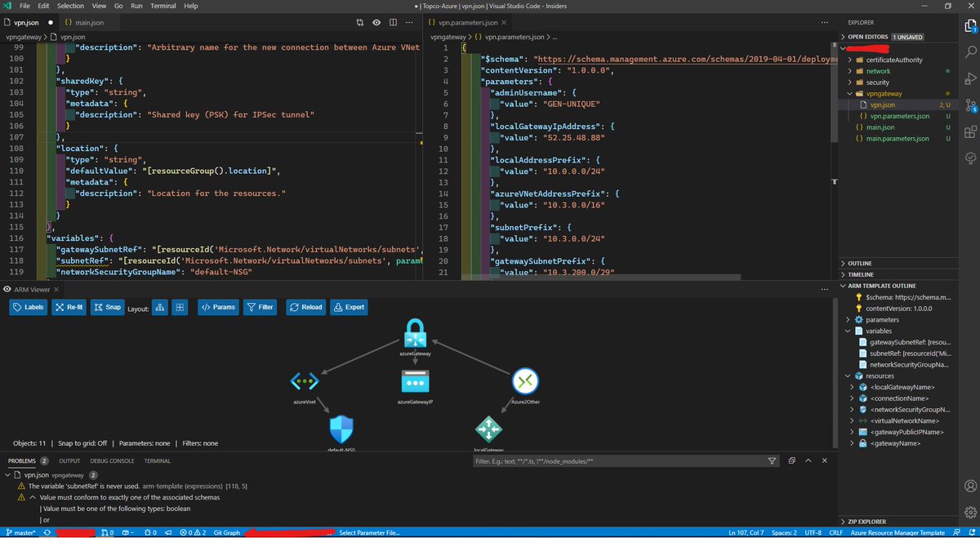Switch to TERMINAL panel tab
This screenshot has height=538, width=980.
click(x=158, y=461)
